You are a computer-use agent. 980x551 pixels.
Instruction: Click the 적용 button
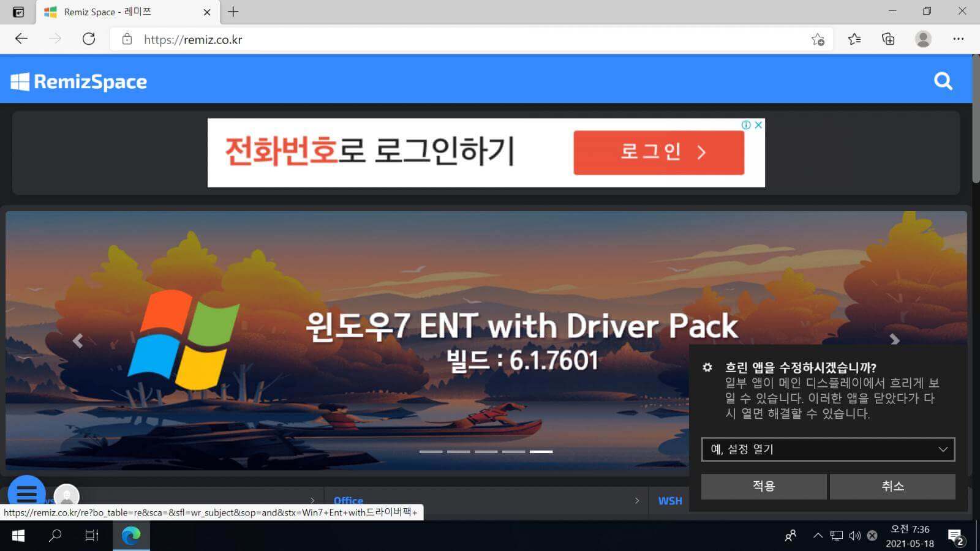click(764, 486)
